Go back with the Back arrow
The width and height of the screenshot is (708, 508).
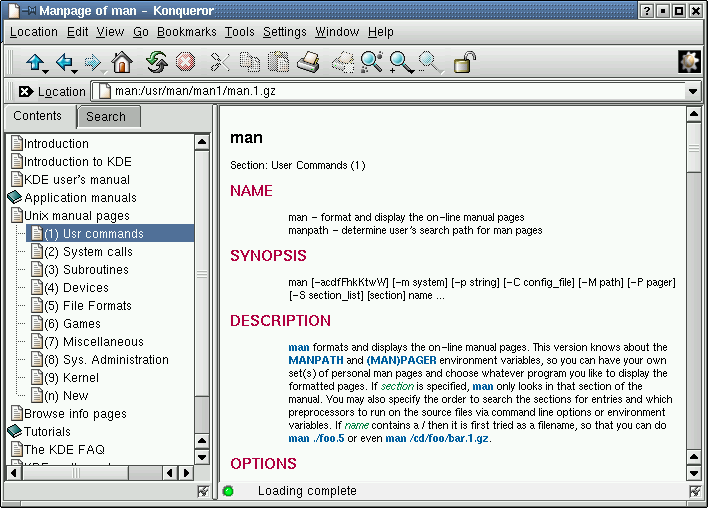(x=64, y=63)
